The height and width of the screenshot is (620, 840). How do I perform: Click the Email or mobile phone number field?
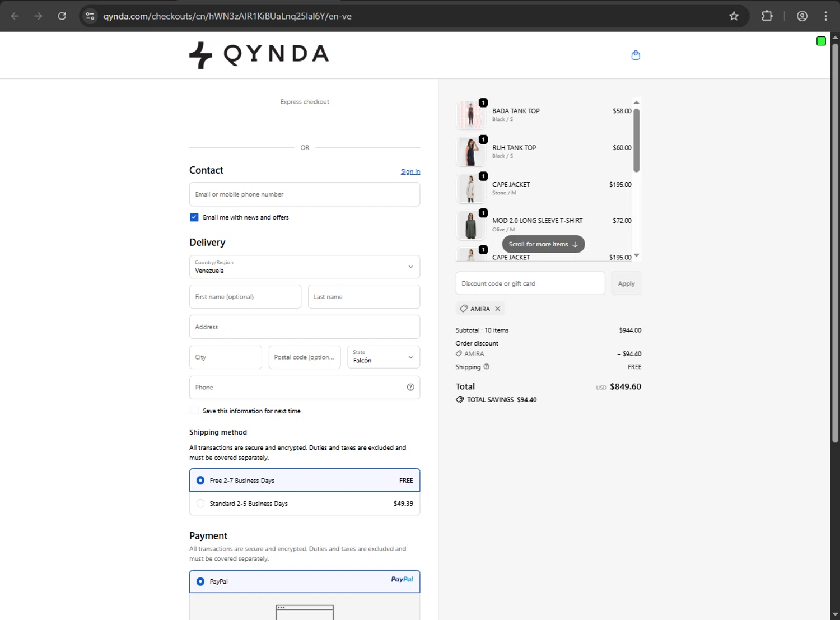305,194
